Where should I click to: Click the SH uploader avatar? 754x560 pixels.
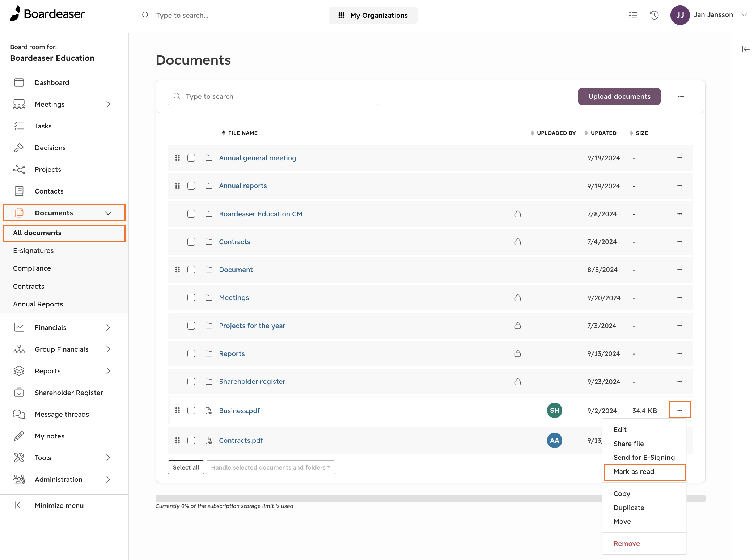554,410
